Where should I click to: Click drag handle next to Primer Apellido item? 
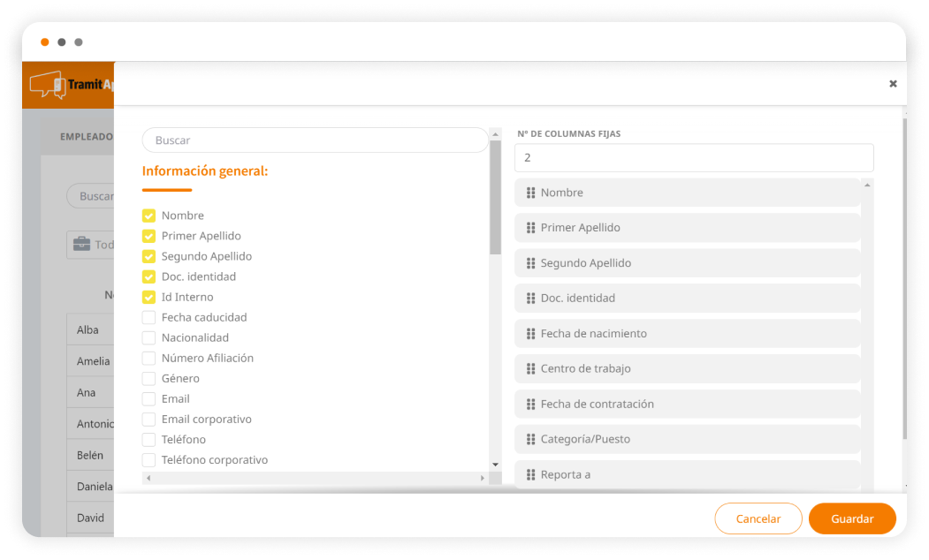point(530,228)
